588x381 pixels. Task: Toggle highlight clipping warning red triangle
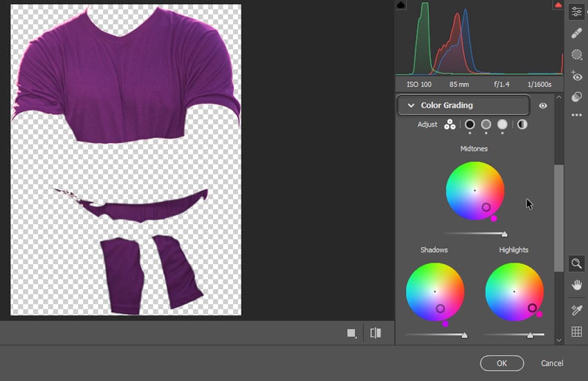tap(558, 6)
